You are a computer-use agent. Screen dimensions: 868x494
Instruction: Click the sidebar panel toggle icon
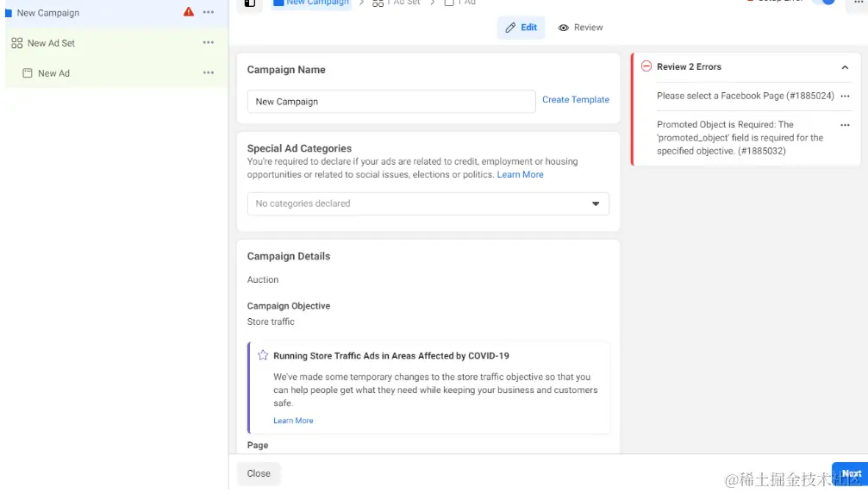click(250, 3)
